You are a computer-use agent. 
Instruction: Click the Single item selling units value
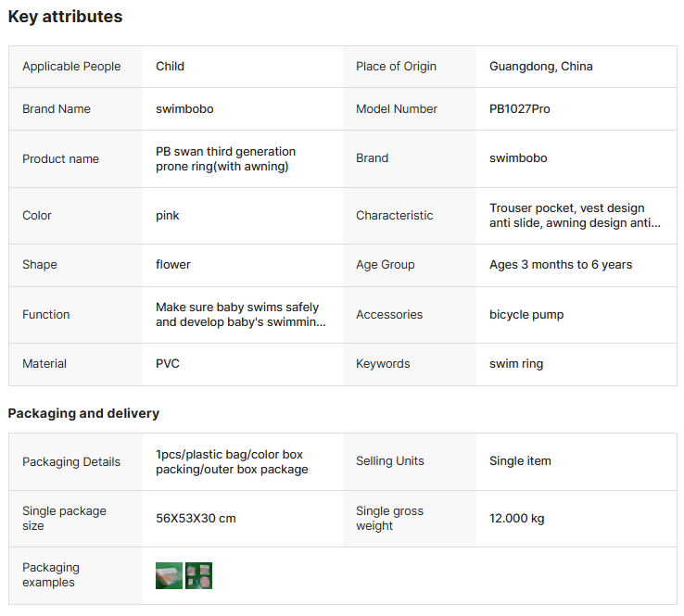pyautogui.click(x=520, y=461)
